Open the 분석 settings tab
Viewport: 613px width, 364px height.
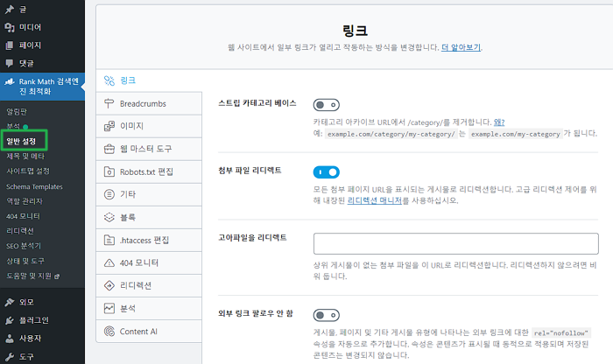(149, 308)
